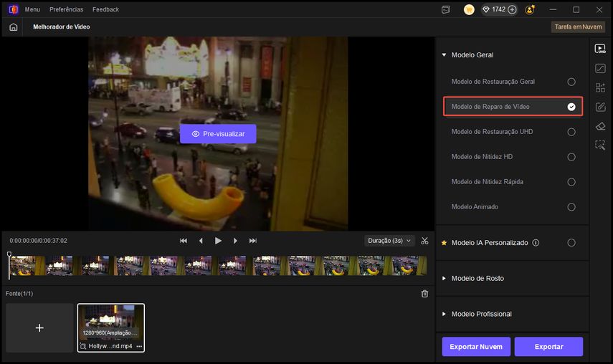Screen dimensions: 613x364
Task: Choose the Modelo Animado radio button
Action: [x=571, y=207]
